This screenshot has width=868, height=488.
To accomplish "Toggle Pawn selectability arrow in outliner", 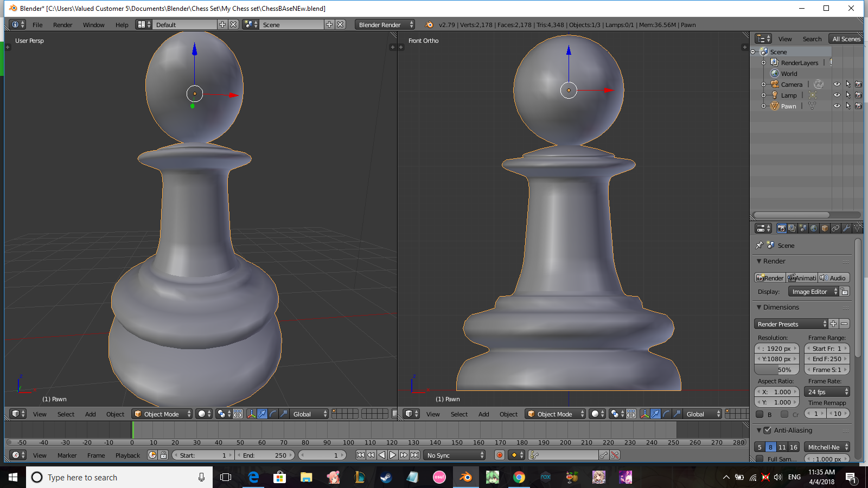I will tap(847, 106).
